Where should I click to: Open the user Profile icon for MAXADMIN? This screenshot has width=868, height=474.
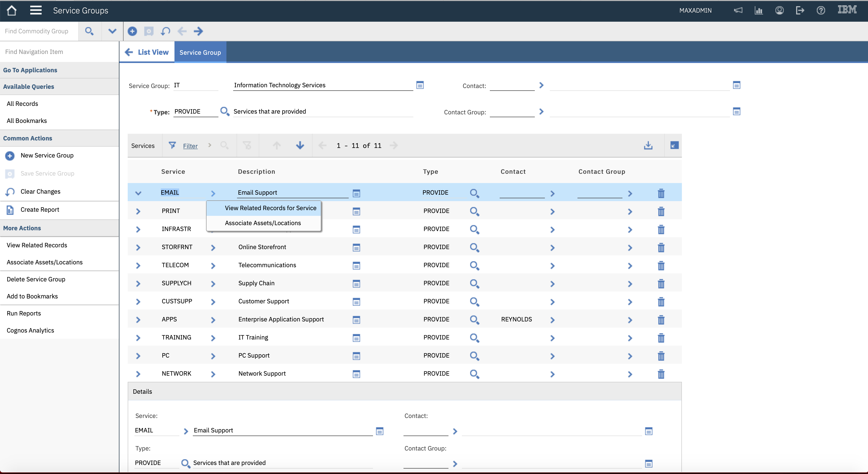point(779,10)
